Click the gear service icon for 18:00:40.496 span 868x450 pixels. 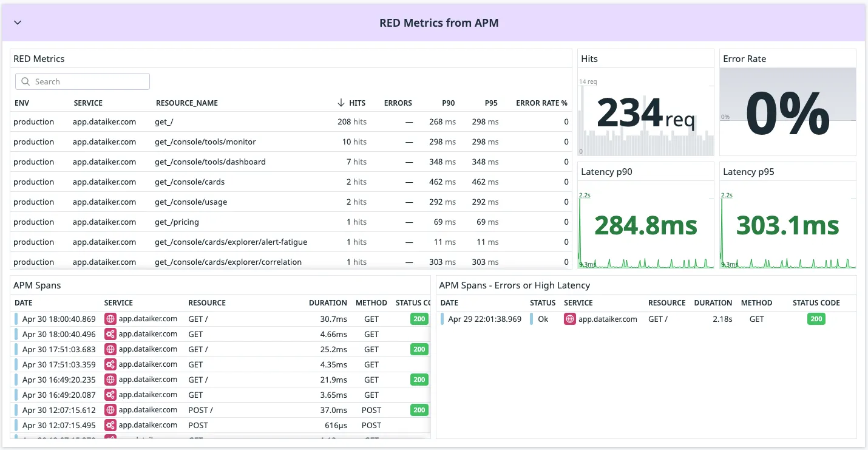point(110,334)
